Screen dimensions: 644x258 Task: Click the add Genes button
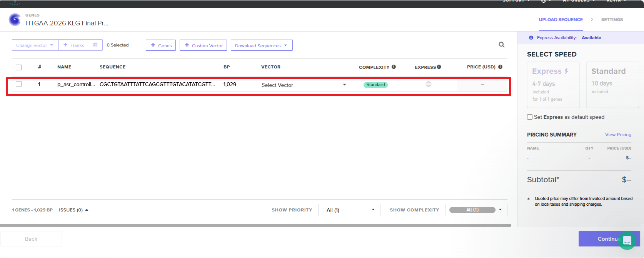tap(161, 45)
